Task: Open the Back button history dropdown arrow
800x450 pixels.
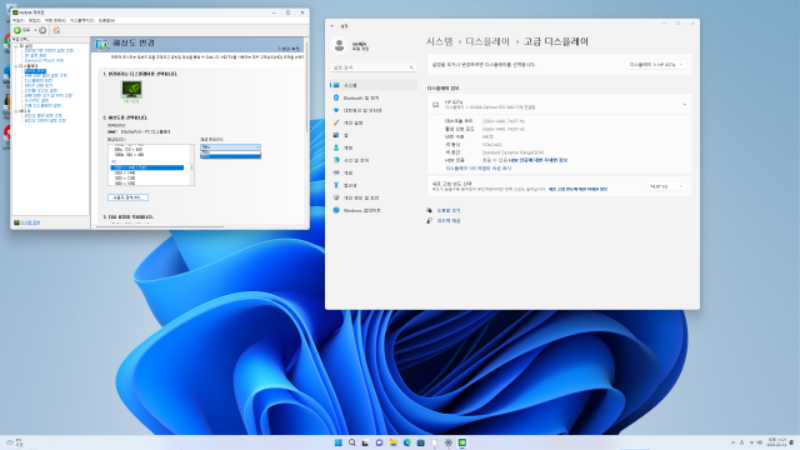Action: click(36, 30)
